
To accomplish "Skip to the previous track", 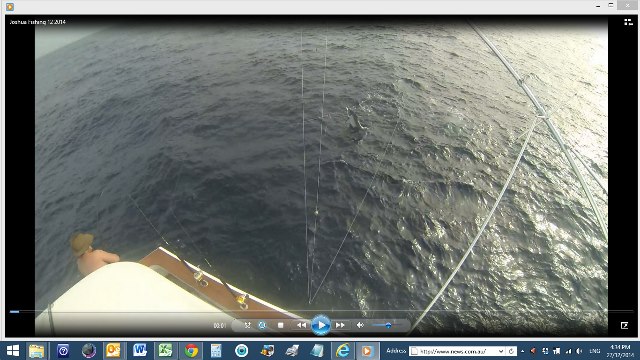I will pos(302,325).
